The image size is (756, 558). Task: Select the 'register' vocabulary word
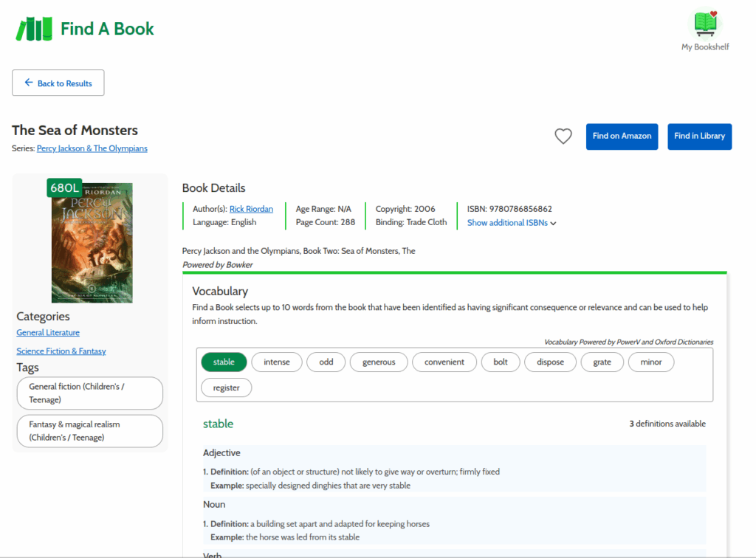[226, 387]
